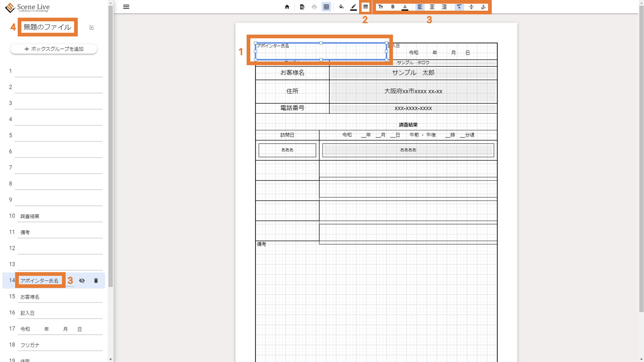Open the hamburger menu

click(x=126, y=7)
